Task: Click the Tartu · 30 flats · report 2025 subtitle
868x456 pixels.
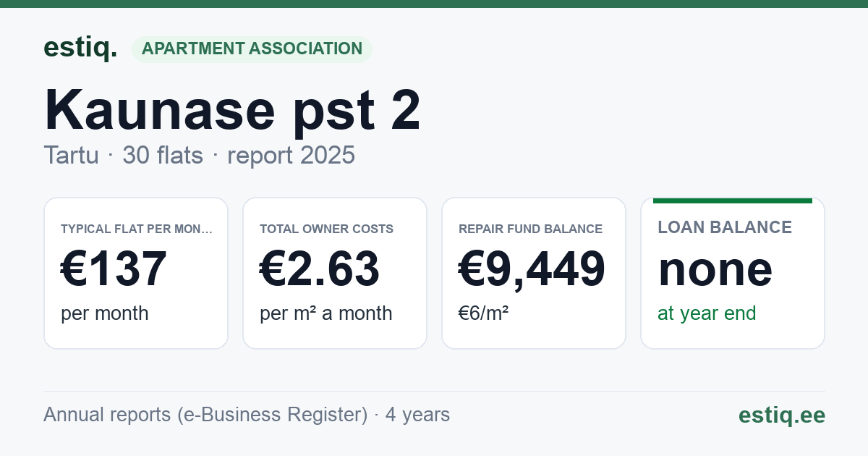Action: 199,155
